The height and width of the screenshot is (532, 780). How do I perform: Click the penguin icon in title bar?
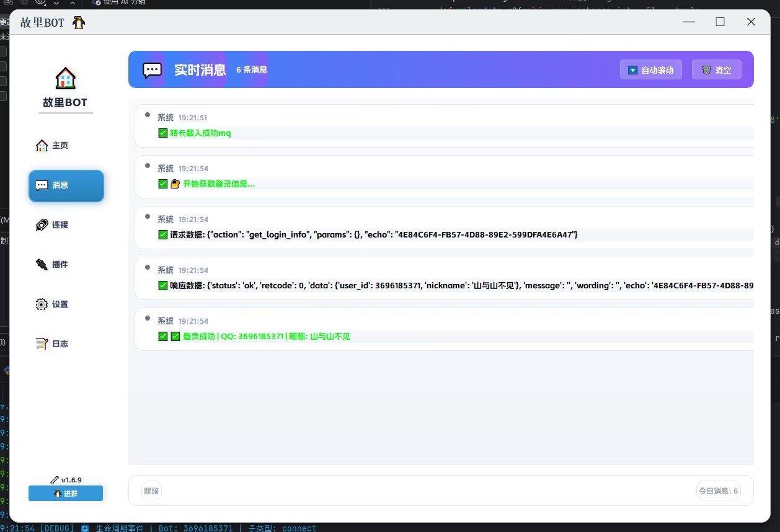pos(79,23)
